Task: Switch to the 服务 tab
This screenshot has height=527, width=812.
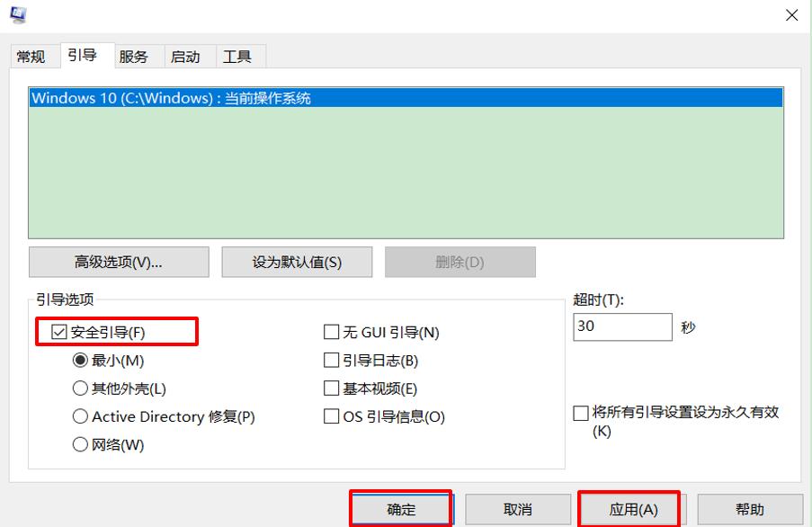Action: pyautogui.click(x=136, y=56)
